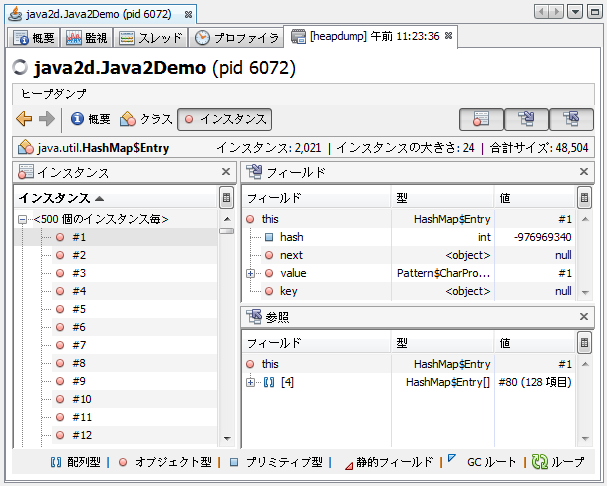
Task: Click the forward navigation arrow icon
Action: coord(47,119)
